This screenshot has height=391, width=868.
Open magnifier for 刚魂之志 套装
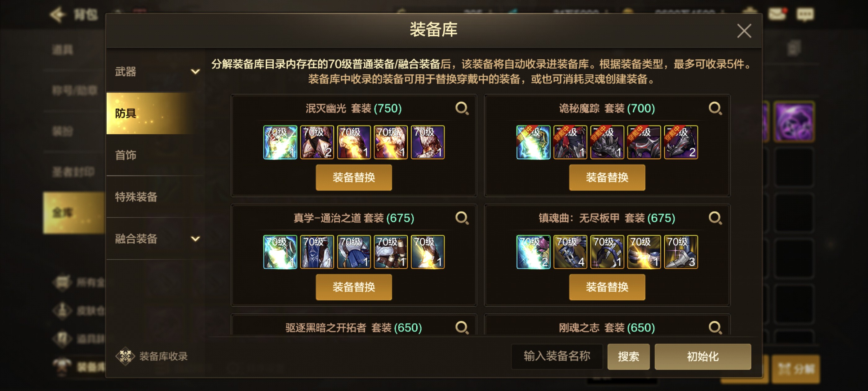coord(715,328)
